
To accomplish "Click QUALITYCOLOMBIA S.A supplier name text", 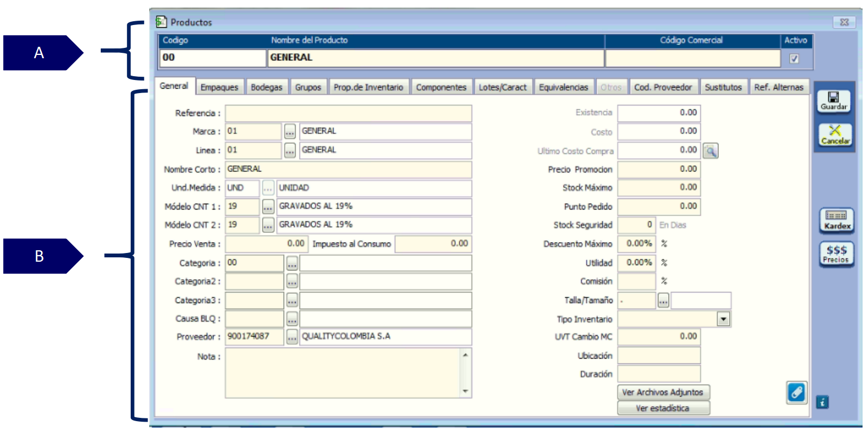I will [346, 336].
